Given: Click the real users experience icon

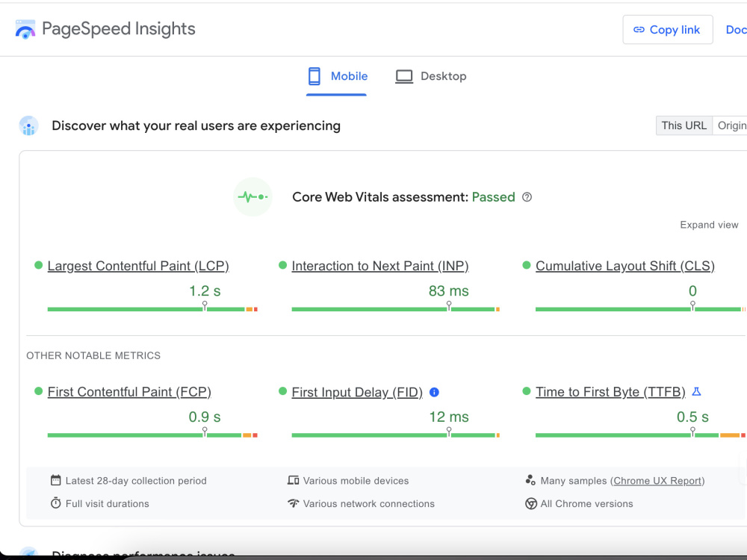Looking at the screenshot, I should (x=28, y=125).
